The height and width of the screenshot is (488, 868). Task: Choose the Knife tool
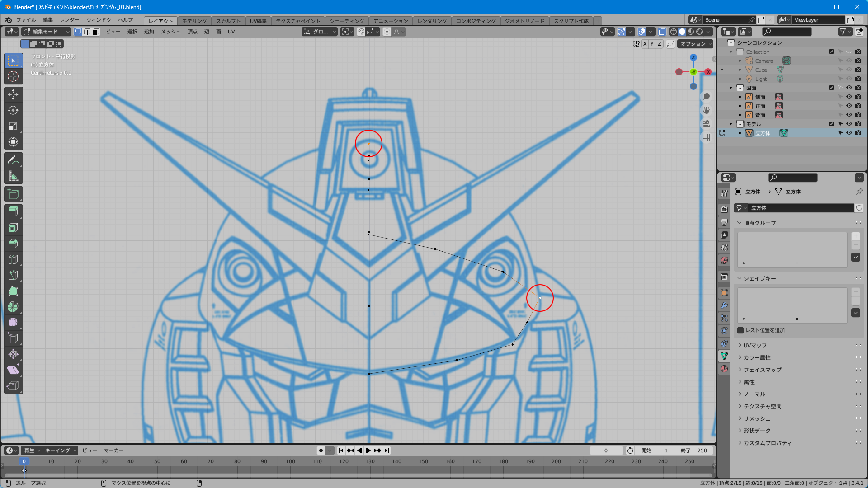[13, 275]
